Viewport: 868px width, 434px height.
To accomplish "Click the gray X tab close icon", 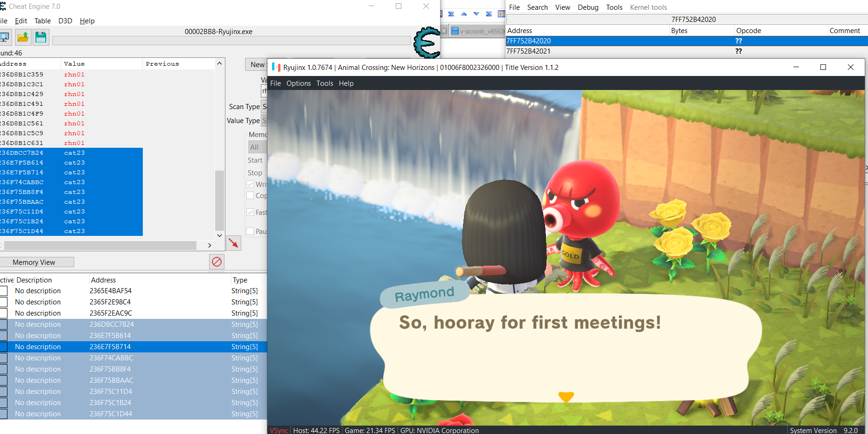I will coord(444,31).
